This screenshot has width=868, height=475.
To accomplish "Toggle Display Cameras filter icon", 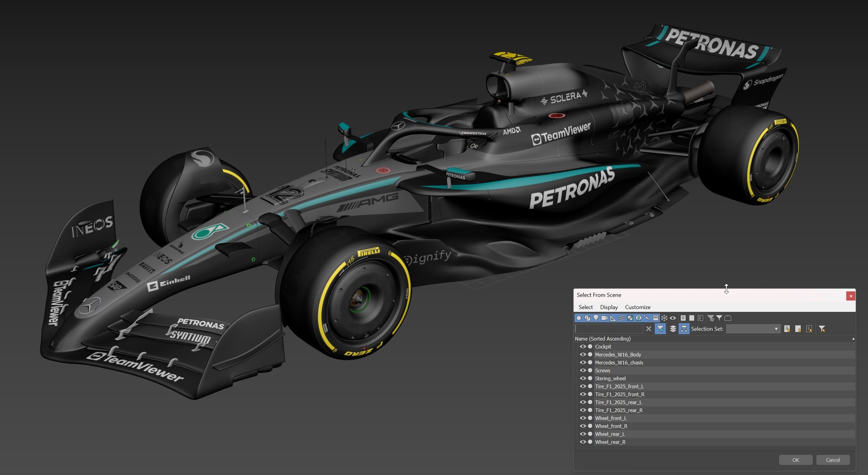I will pos(604,318).
